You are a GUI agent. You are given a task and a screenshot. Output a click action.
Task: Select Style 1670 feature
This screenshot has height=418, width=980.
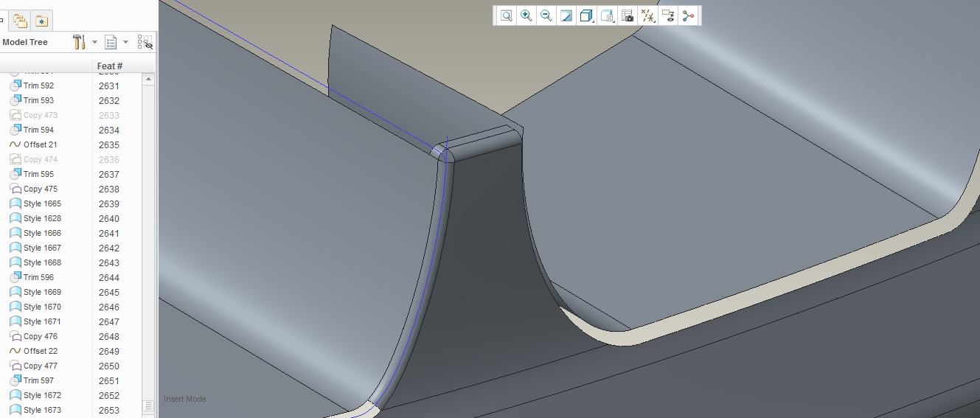tap(42, 307)
